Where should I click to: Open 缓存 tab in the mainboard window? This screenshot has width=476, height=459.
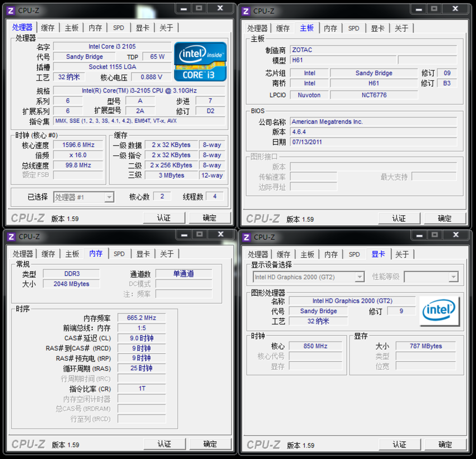[x=283, y=29]
